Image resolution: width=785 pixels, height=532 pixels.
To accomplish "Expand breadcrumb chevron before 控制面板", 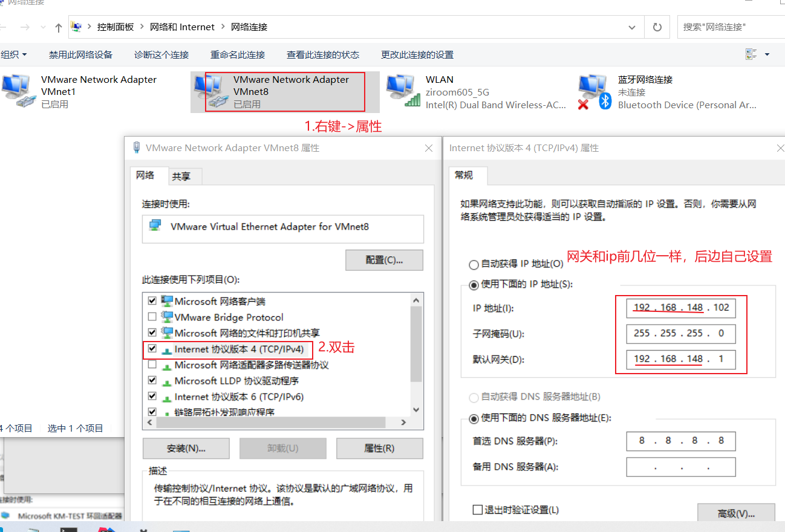I will 90,27.
